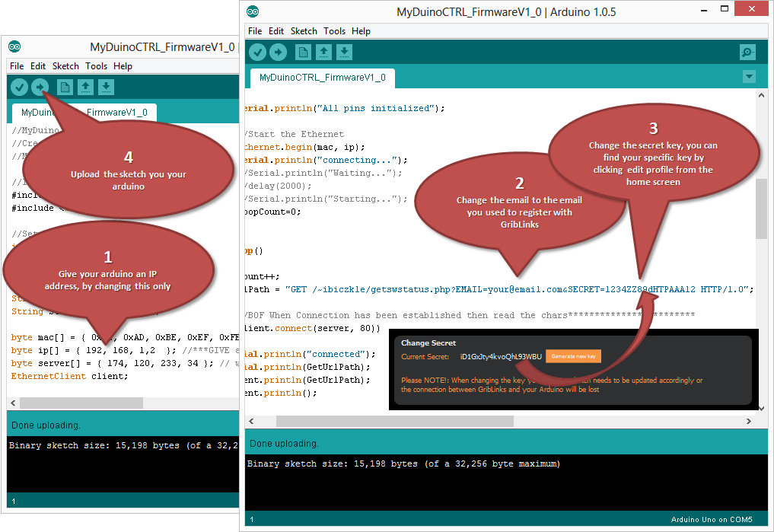
Task: Click the Open sketch icon in front window
Action: click(x=323, y=53)
